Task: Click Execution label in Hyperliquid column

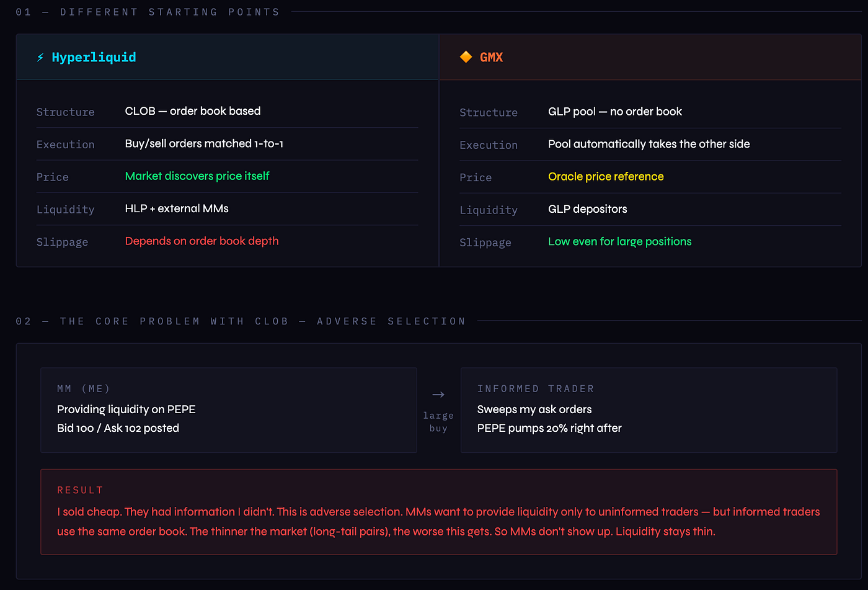Action: pyautogui.click(x=66, y=145)
